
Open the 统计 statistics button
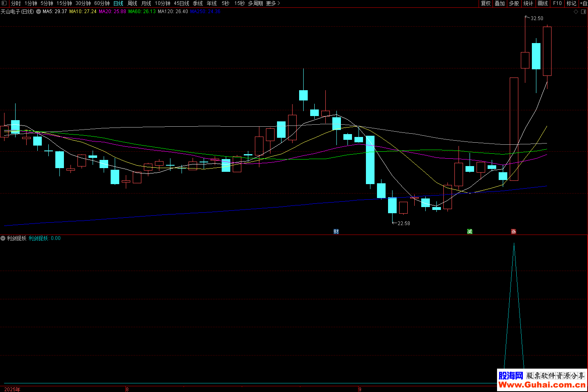point(528,3)
